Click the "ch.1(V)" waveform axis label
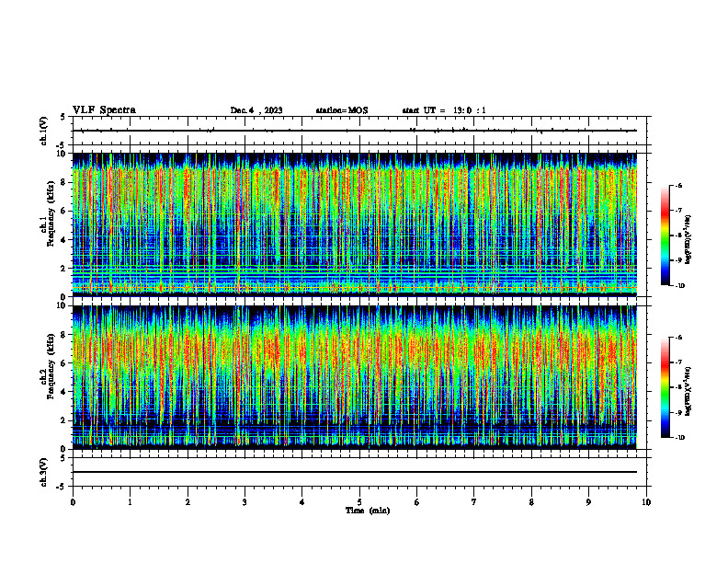Viewport: 728px width, 563px height. tap(44, 131)
